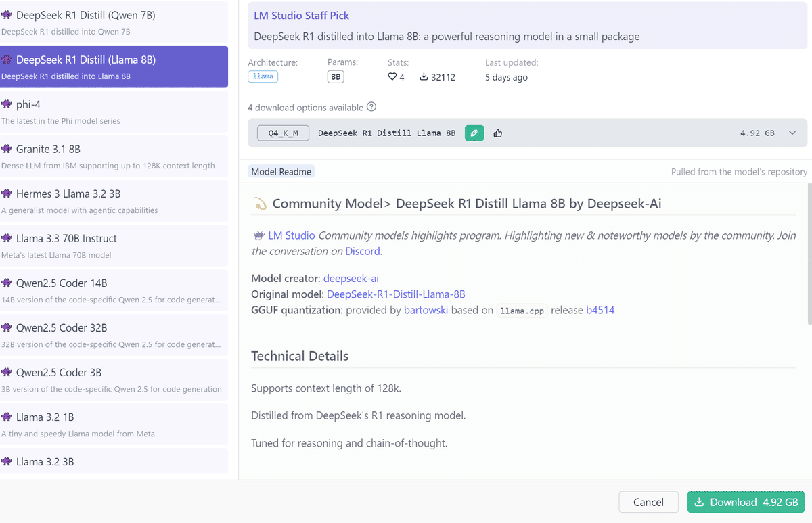Click 'Distilled from DeepSeek's R1 reasoning model.' text
812x523 pixels.
tap(359, 415)
